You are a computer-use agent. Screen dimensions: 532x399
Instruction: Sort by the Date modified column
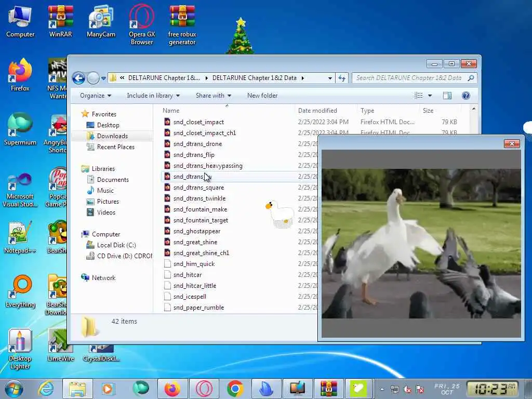point(317,111)
